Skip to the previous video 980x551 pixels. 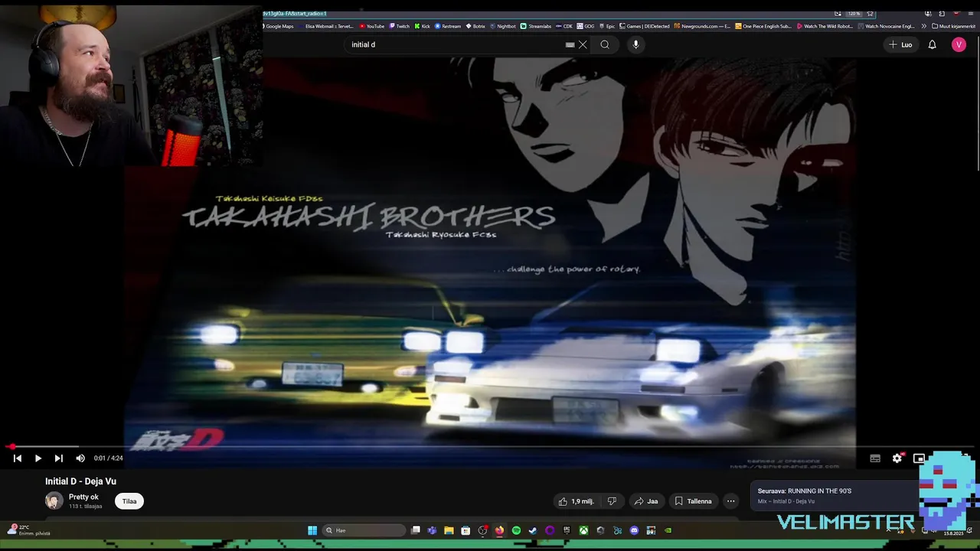(x=17, y=458)
